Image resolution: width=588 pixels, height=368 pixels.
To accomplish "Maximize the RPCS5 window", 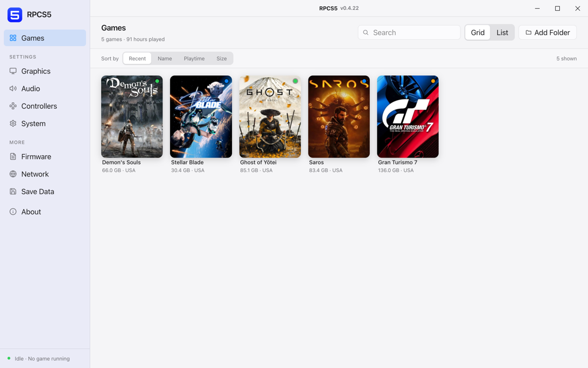I will pos(558,8).
